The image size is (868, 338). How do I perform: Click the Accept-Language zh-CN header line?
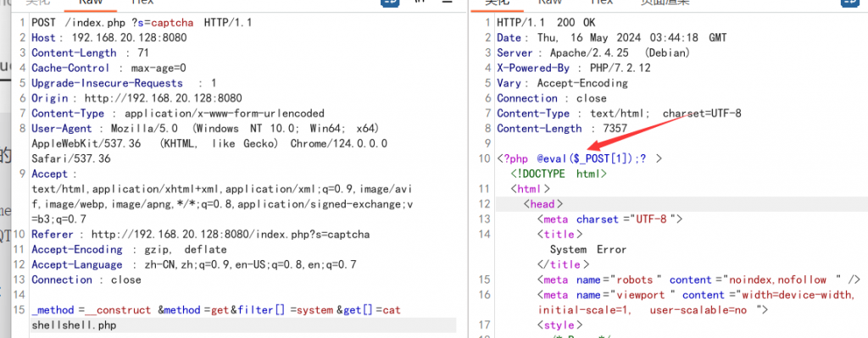click(x=194, y=264)
